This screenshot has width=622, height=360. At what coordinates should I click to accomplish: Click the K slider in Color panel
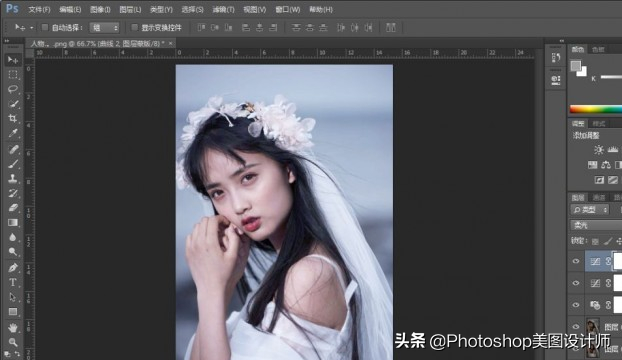(611, 77)
